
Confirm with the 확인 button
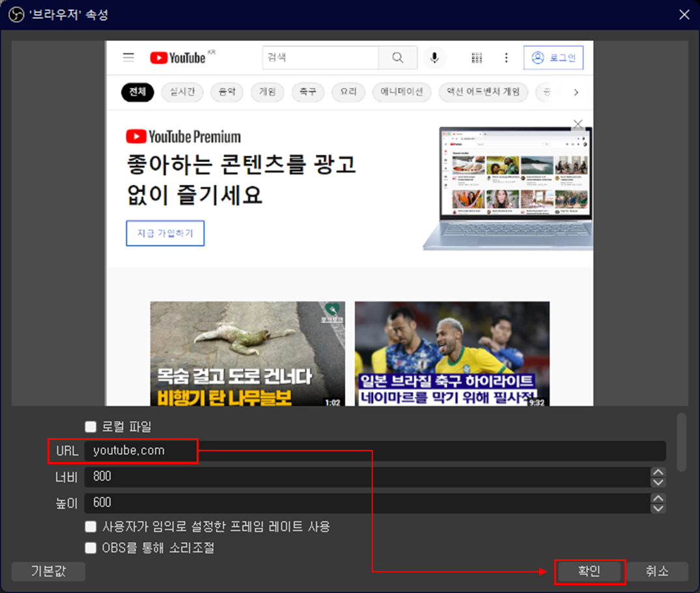pos(589,571)
